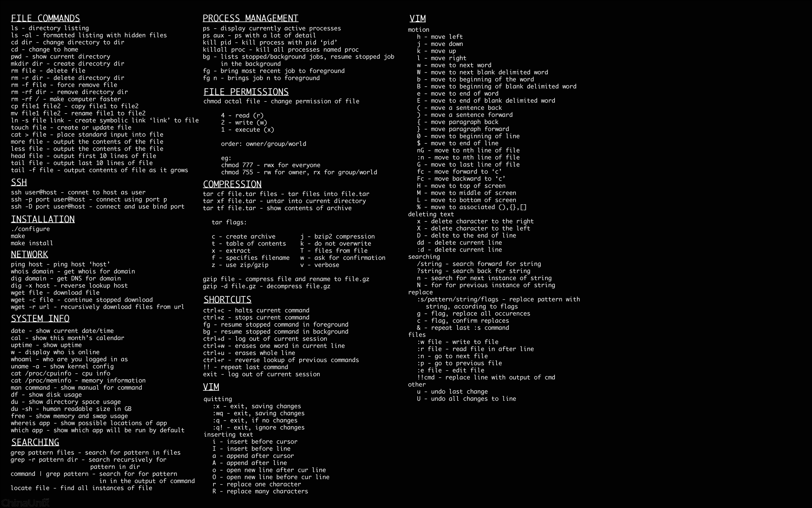Click the FILE PERMISSIONS section heading

pos(245,92)
